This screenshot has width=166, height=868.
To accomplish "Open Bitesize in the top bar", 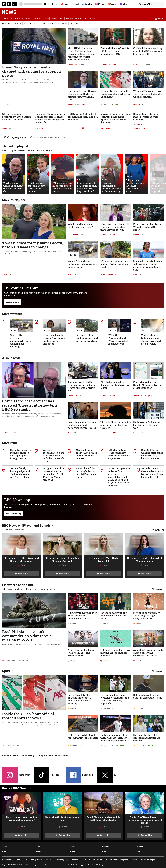I will point(124,4).
